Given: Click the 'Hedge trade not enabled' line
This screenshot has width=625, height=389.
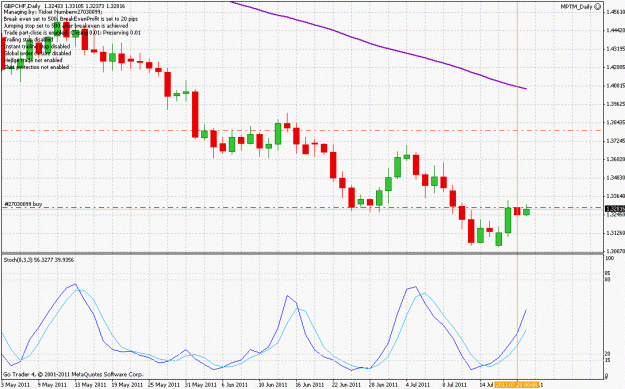Looking at the screenshot, I should (33, 60).
